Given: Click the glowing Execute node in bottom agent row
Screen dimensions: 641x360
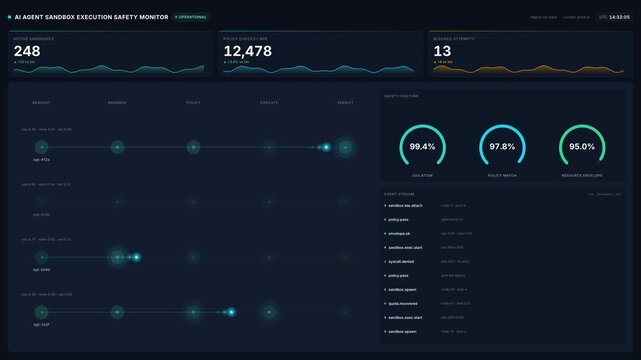Looking at the screenshot, I should click(x=269, y=312).
